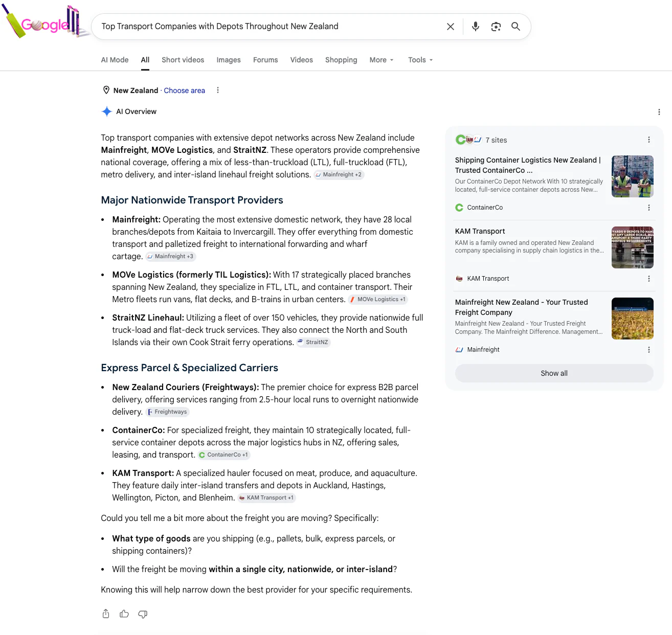
Task: Click Mainfreight favicon in sources panel
Action: (459, 350)
